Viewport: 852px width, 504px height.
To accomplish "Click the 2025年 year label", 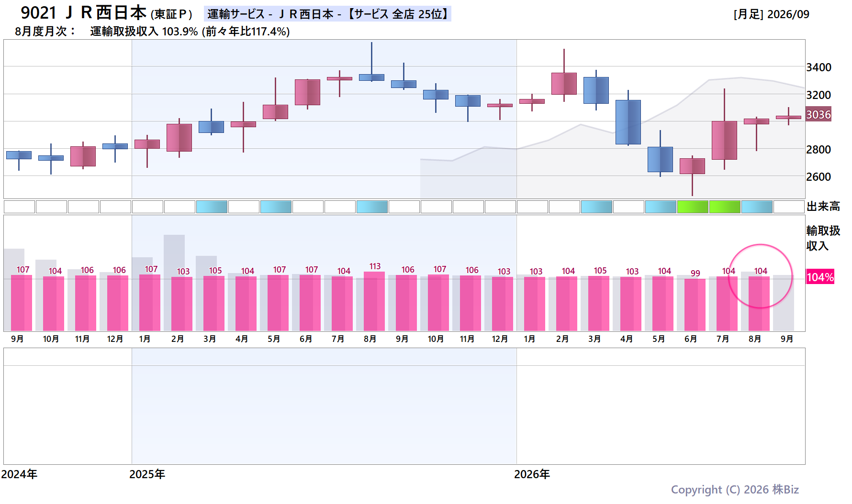I will [147, 474].
